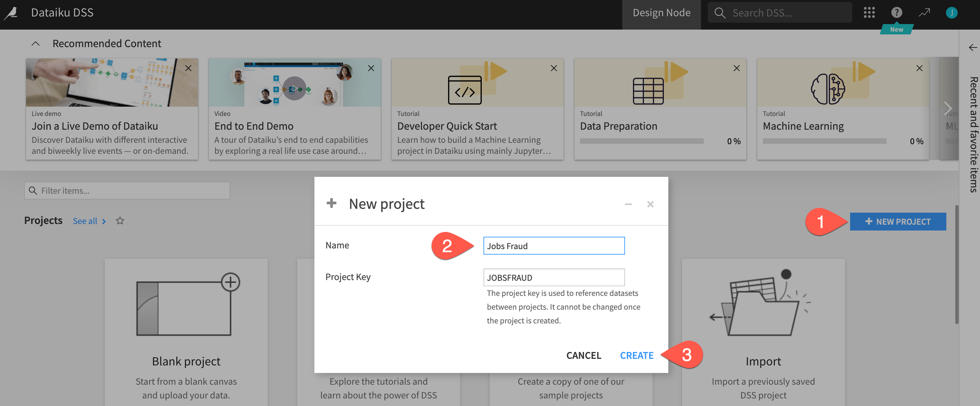Open the user profile avatar
The image size is (980, 406).
pos(951,13)
